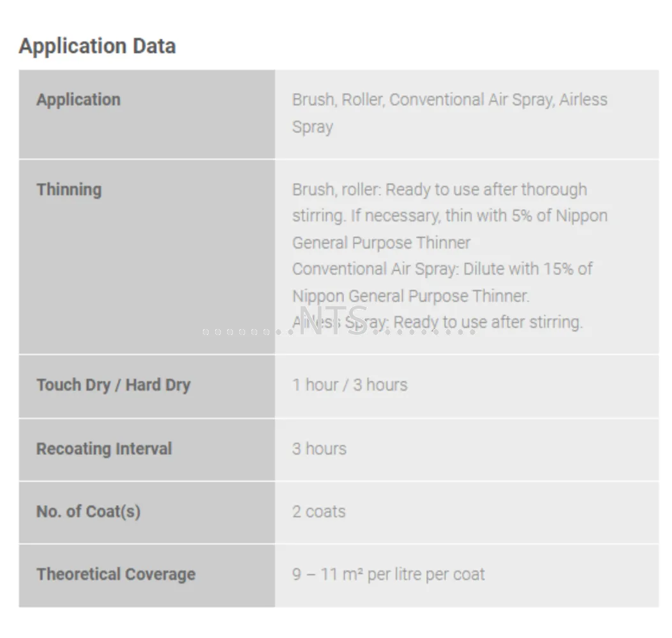
Task: Select the No. of Coat(s) label
Action: pyautogui.click(x=88, y=511)
